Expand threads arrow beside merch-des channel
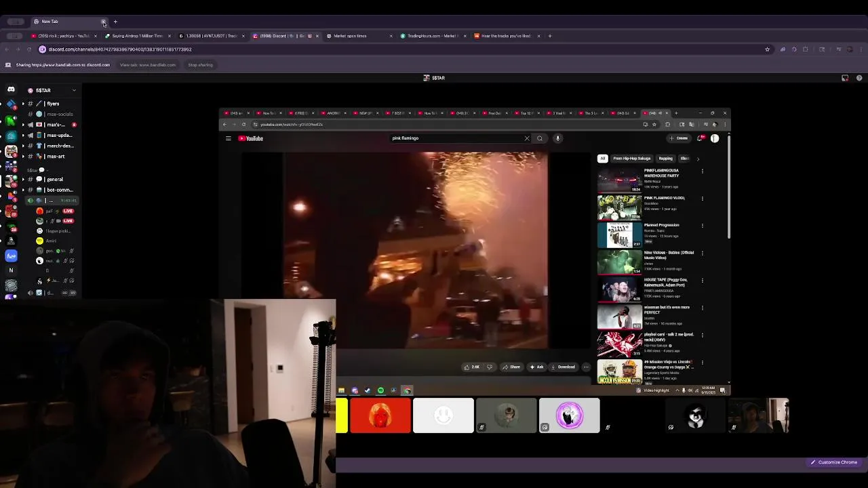 click(x=23, y=146)
